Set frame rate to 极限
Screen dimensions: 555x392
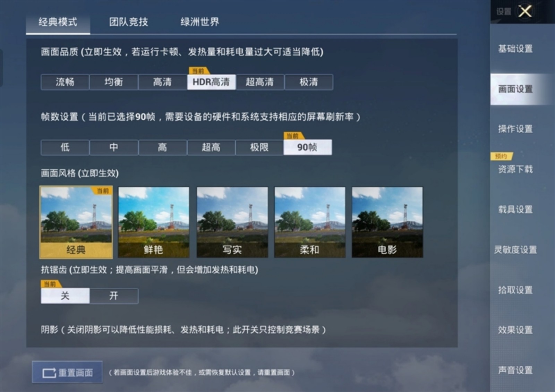[259, 147]
